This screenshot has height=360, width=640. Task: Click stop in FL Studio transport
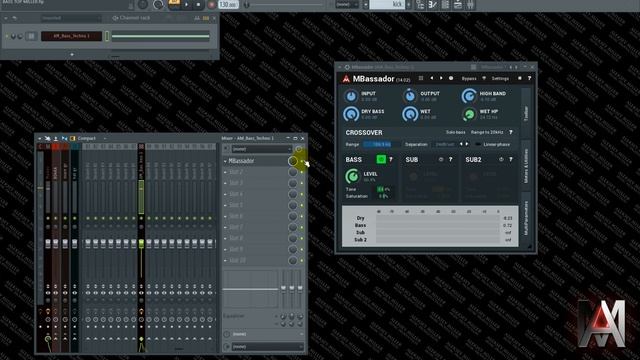tap(198, 4)
